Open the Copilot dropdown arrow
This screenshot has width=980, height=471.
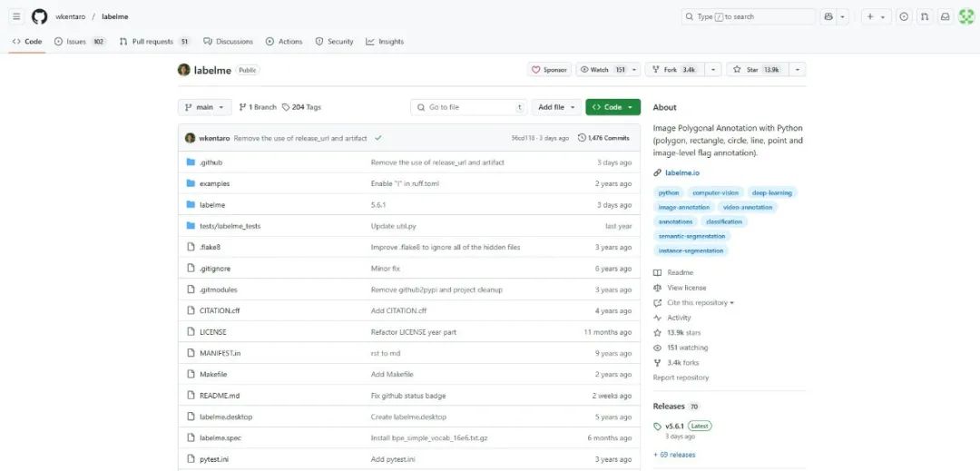pos(843,17)
